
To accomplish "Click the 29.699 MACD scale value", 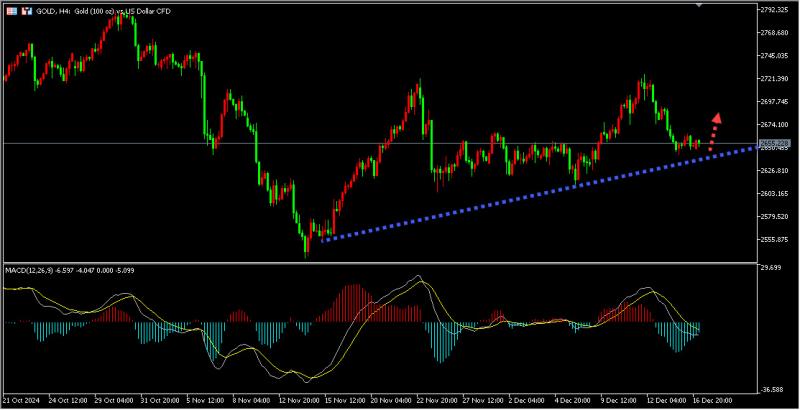I will 770,267.
